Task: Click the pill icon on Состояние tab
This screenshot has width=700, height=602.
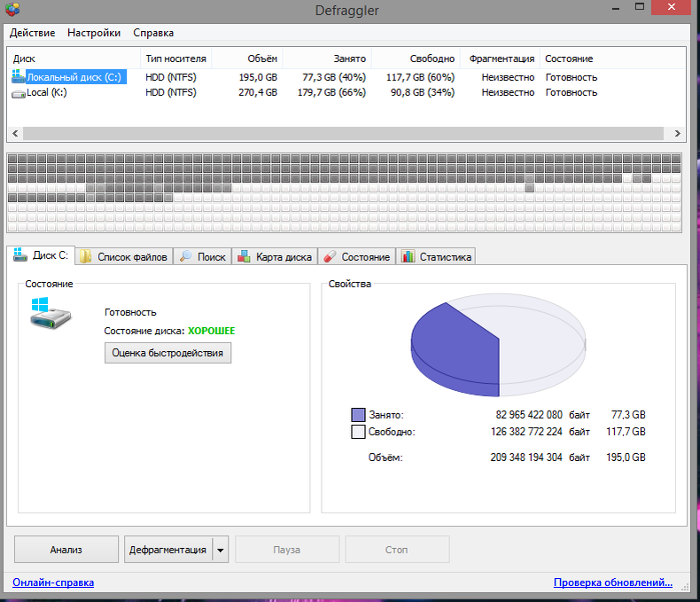Action: click(330, 256)
